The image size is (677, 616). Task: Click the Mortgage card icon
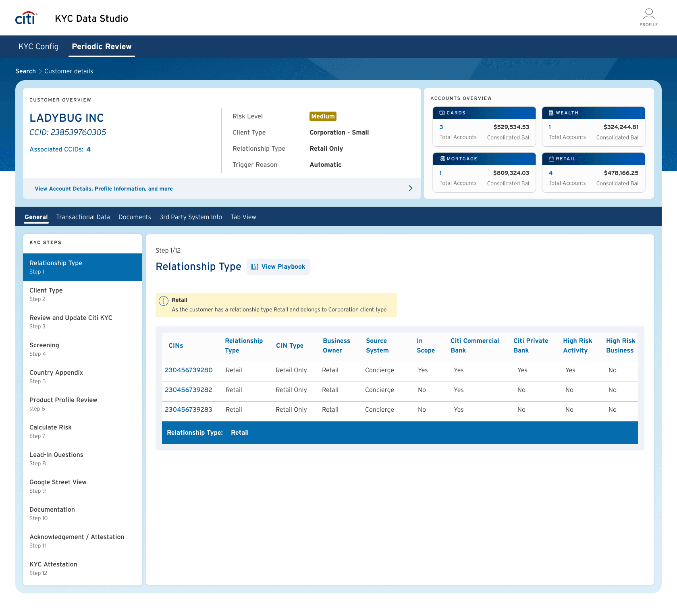coord(442,159)
